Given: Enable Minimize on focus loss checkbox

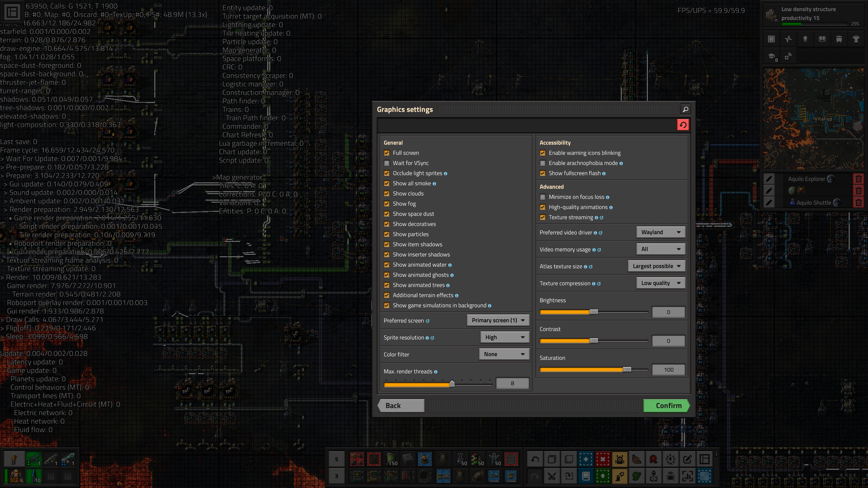Looking at the screenshot, I should (x=542, y=197).
